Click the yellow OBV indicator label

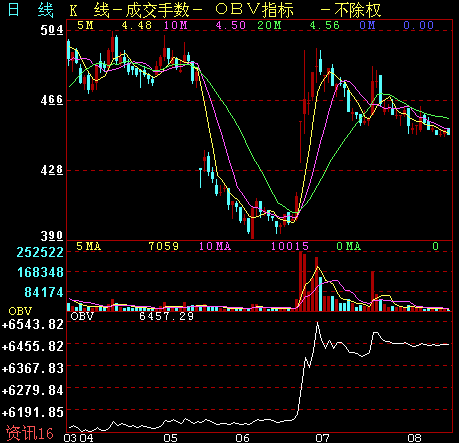pos(20,311)
